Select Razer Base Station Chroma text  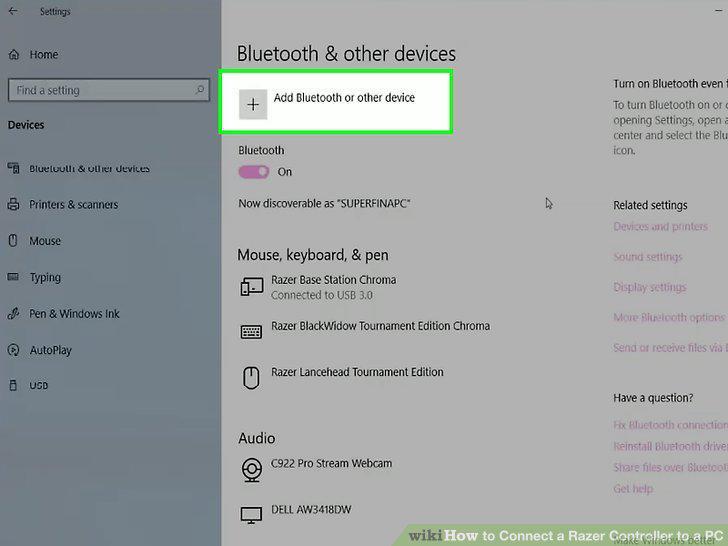(333, 280)
